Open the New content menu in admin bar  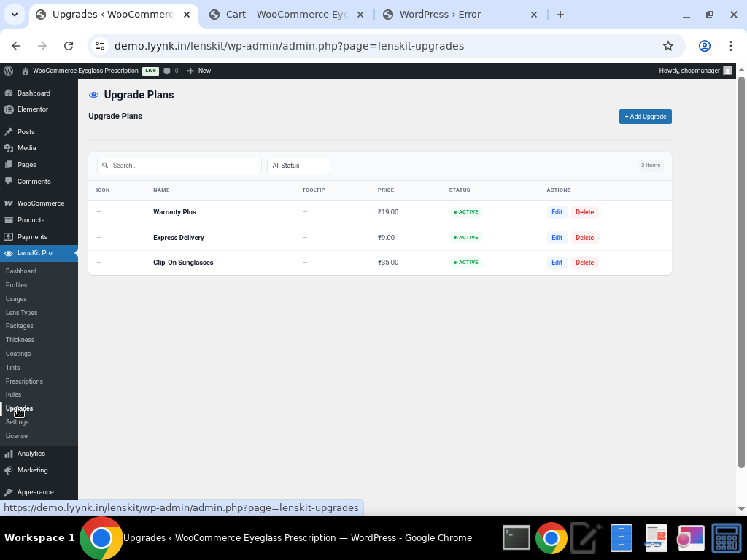point(198,71)
